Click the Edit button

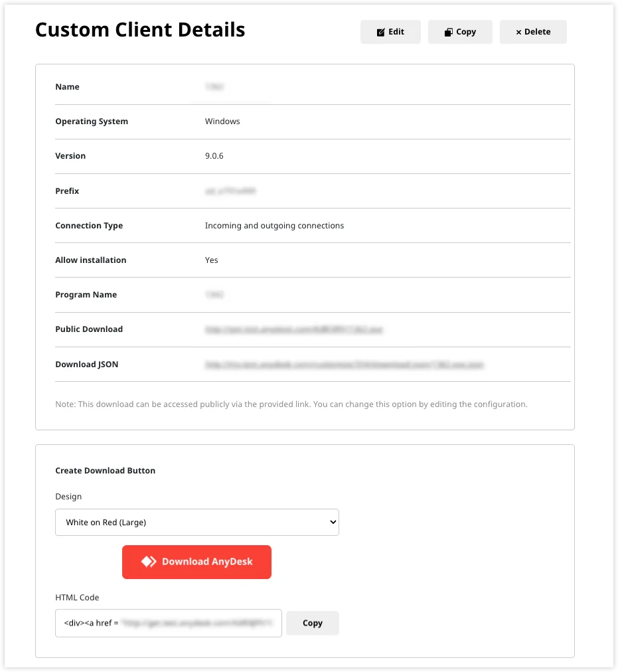(390, 32)
